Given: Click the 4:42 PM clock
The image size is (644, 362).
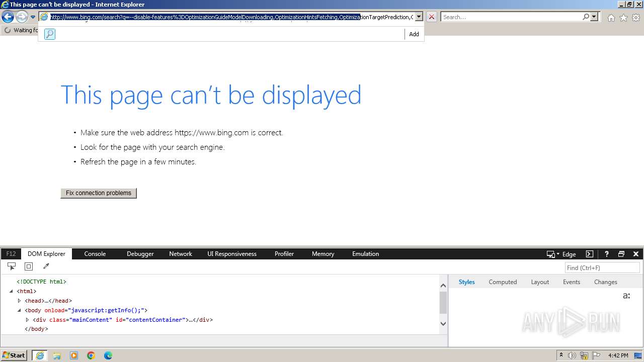Looking at the screenshot, I should click(618, 355).
